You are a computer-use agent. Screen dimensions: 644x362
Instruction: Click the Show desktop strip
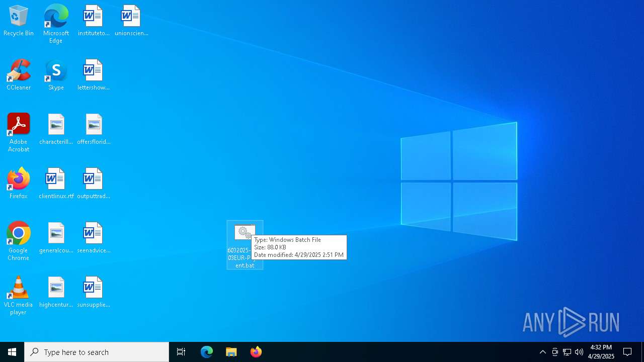(642, 352)
